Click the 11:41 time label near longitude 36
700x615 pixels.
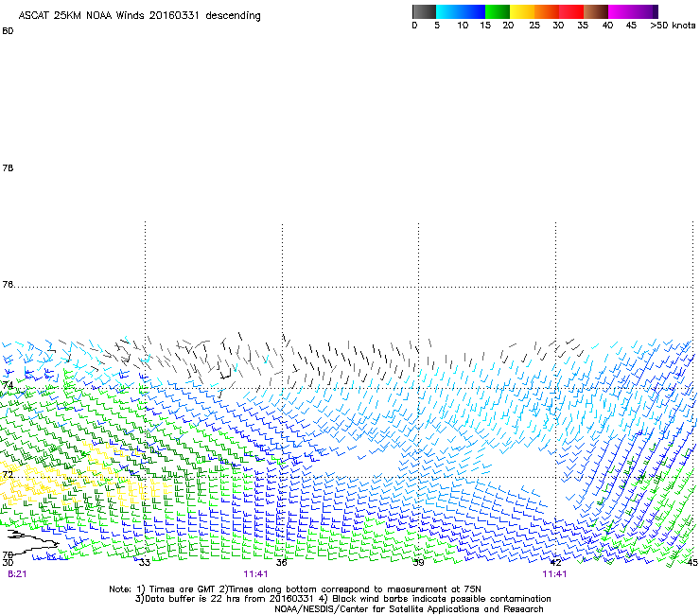click(x=255, y=574)
